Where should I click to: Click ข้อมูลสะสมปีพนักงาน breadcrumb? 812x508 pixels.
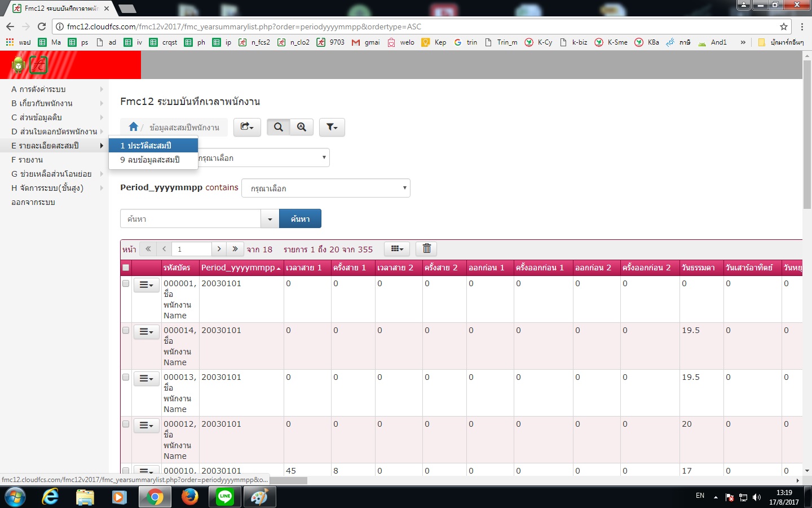click(184, 128)
